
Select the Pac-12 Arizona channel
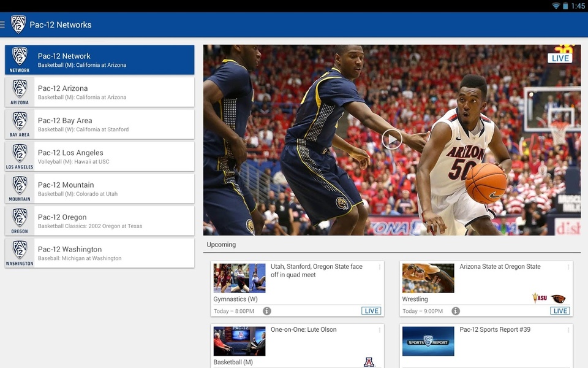[x=100, y=92]
